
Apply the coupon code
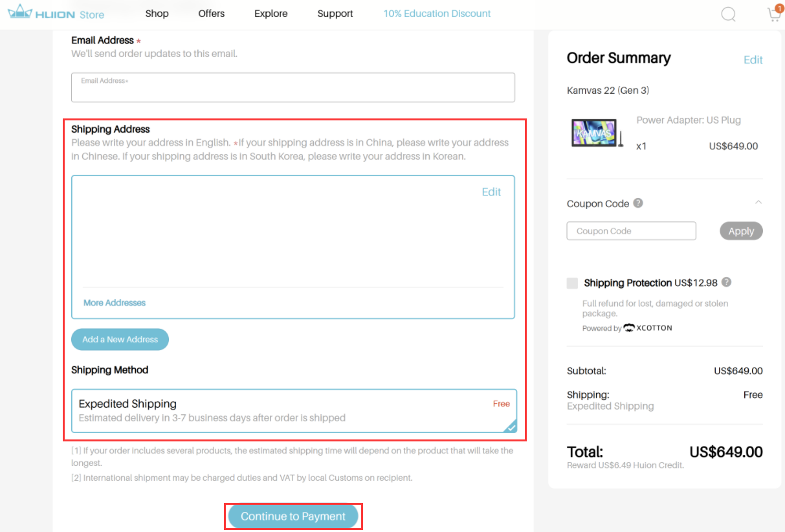(741, 231)
